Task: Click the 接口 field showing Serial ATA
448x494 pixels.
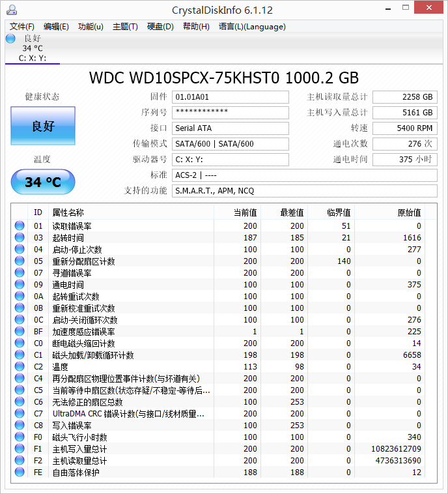Action: (x=230, y=128)
